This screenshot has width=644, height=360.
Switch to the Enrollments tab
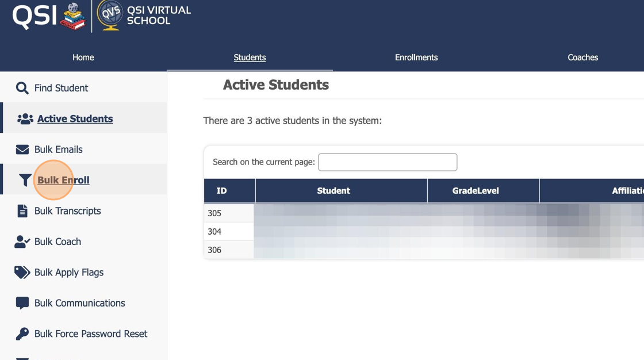[416, 58]
